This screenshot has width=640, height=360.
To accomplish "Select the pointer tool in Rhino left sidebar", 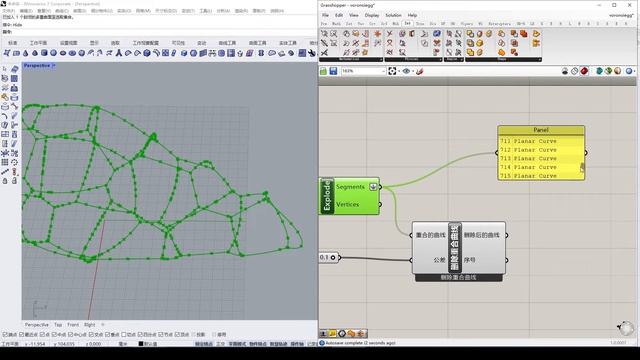I will 5,69.
